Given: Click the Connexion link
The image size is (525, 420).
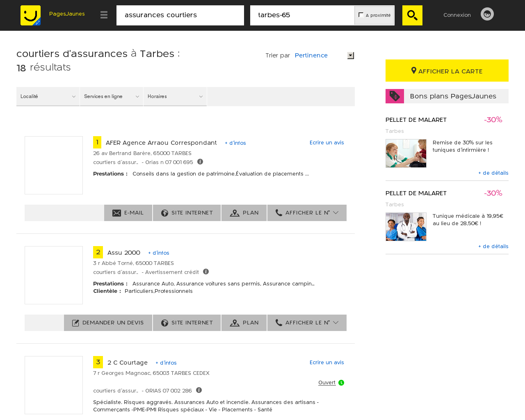Looking at the screenshot, I should click(x=457, y=15).
